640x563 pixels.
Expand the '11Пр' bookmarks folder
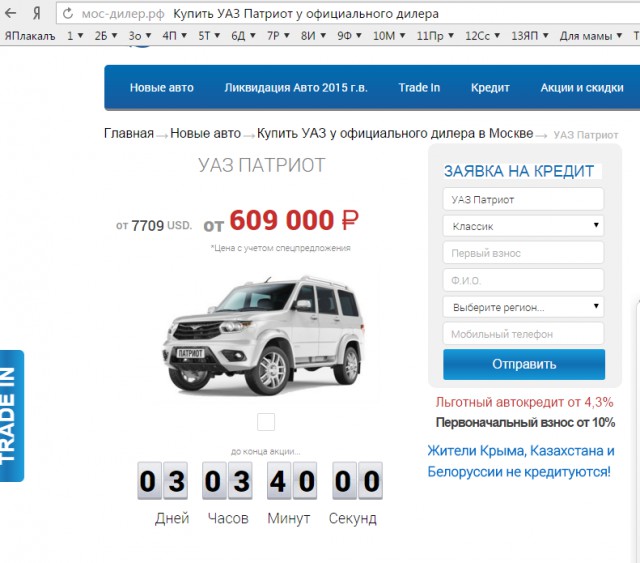pos(435,36)
